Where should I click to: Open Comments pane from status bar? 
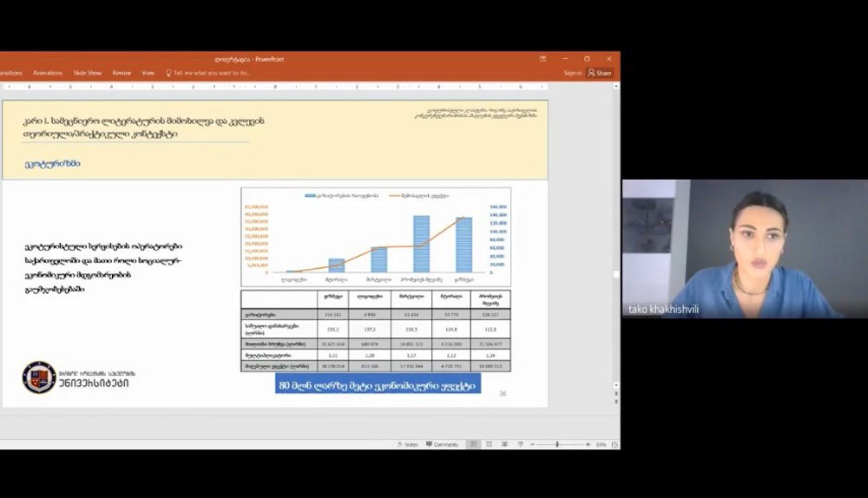click(x=442, y=444)
